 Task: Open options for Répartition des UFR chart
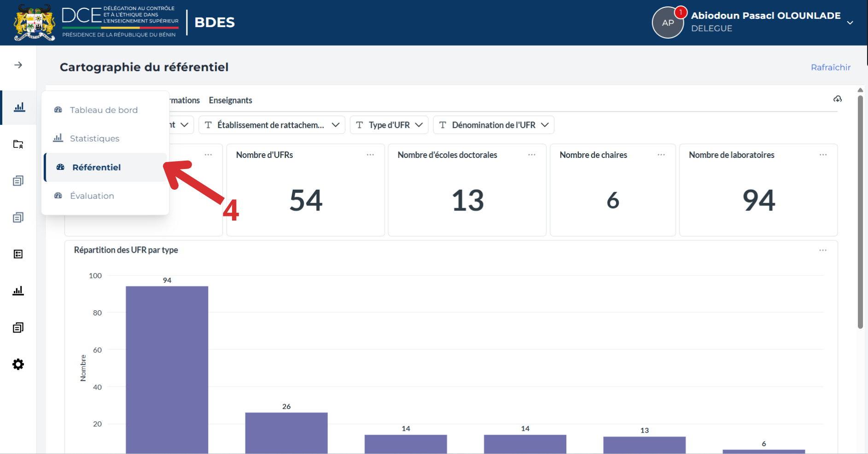(x=823, y=250)
